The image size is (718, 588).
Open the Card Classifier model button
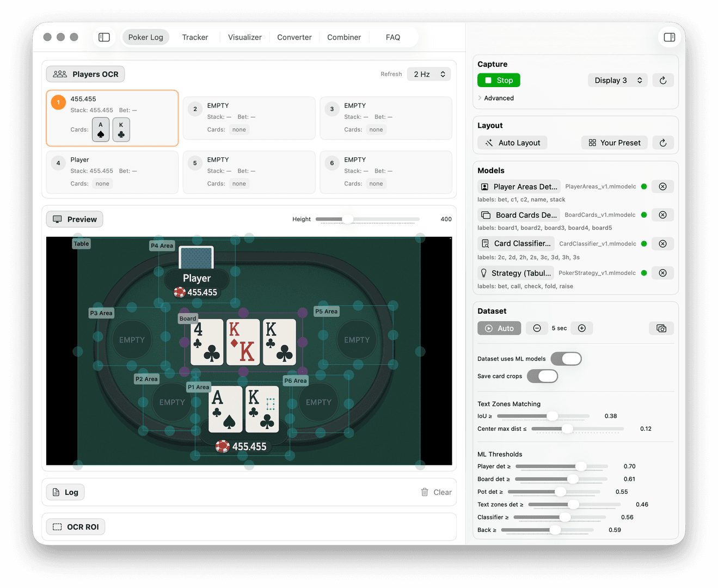coord(516,243)
